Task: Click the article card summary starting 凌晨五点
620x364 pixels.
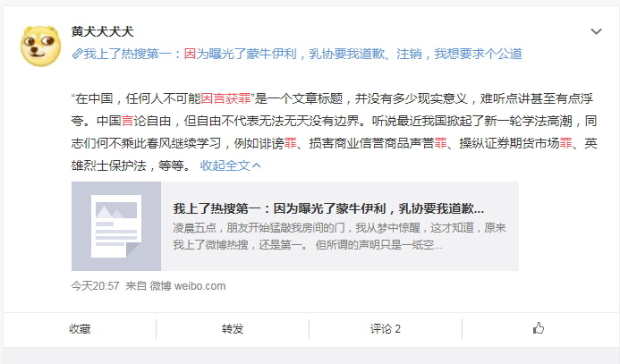Action: click(x=339, y=236)
